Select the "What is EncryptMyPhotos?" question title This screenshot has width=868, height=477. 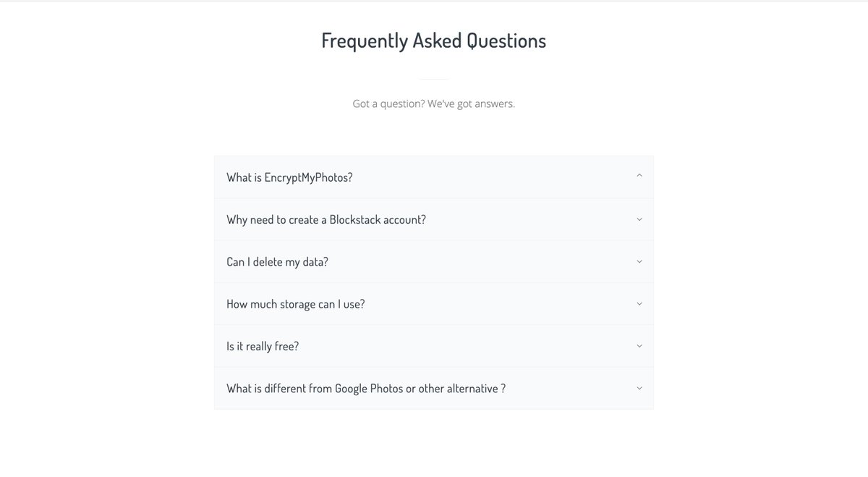[289, 177]
